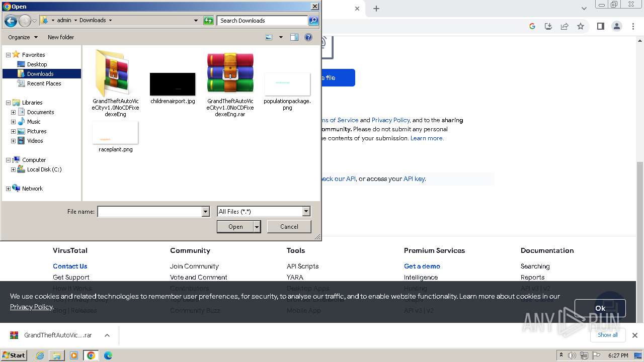Viewport: 644px width, 362px height.
Task: Click the change view icon in dialog toolbar
Action: click(x=269, y=37)
